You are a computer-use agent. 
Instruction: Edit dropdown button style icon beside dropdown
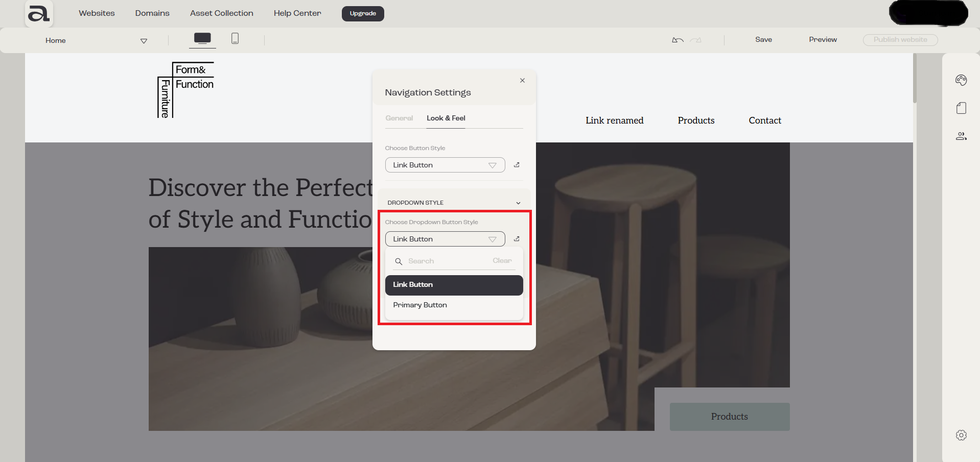click(517, 239)
